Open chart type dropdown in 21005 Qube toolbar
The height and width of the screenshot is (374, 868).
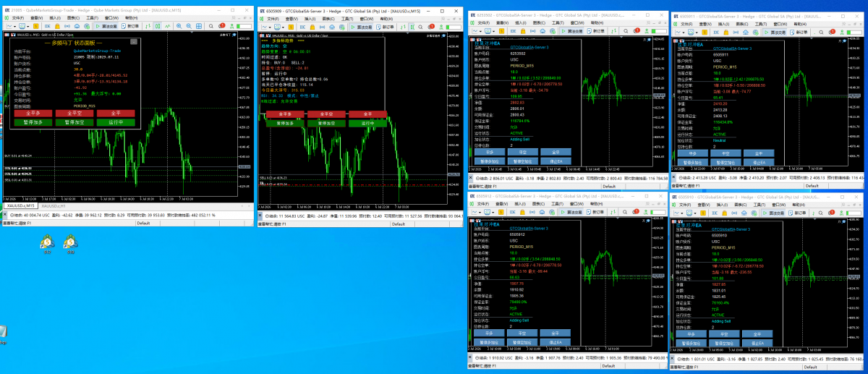(14, 26)
